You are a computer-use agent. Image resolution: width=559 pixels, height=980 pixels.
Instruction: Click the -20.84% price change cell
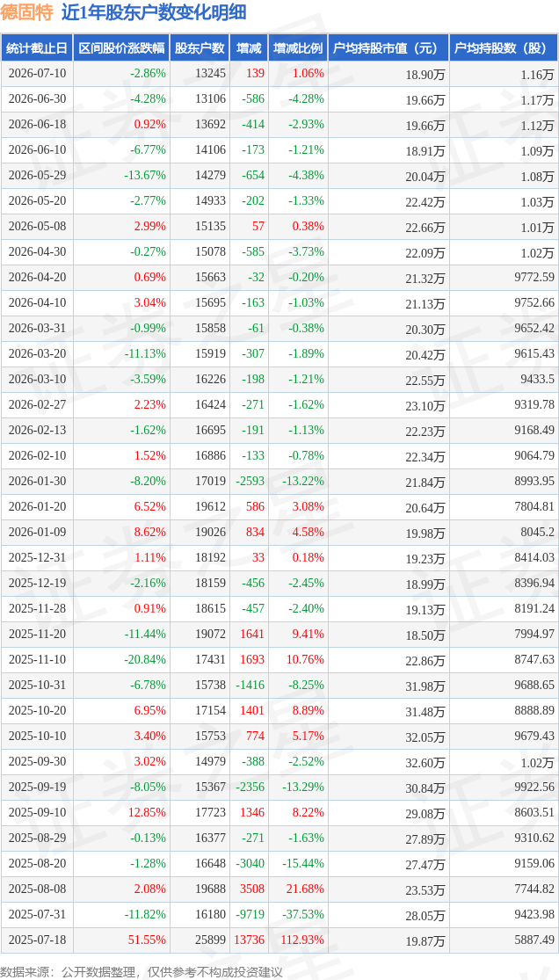[x=145, y=659]
